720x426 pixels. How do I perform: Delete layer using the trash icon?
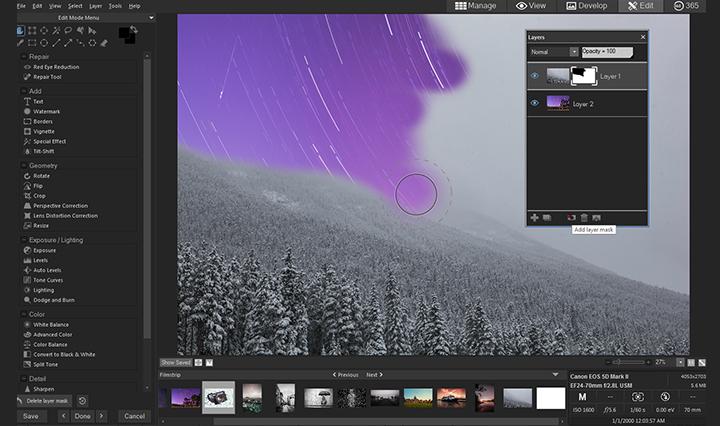(x=584, y=217)
